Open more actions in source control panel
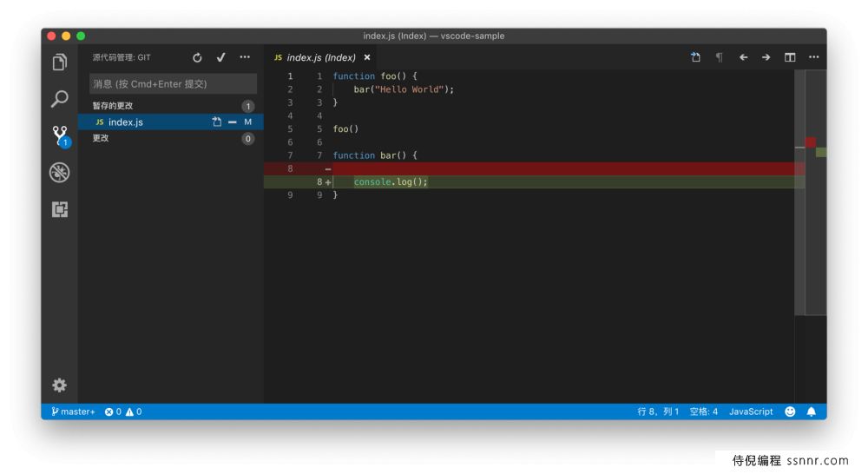This screenshot has height=474, width=868. click(x=245, y=57)
